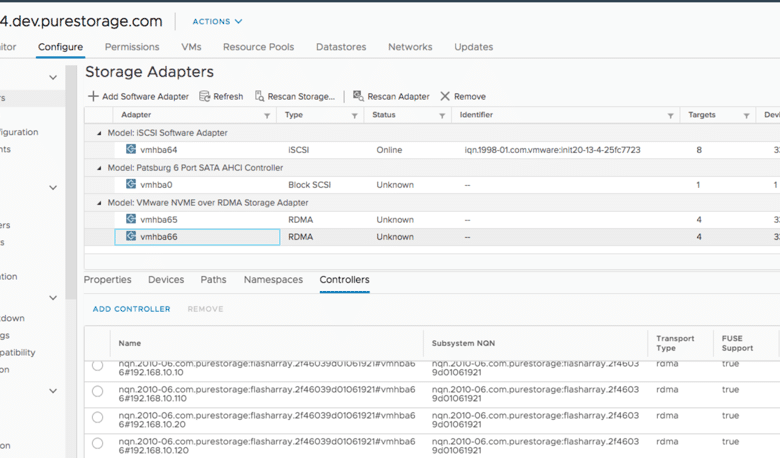The image size is (780, 458).
Task: Open the ACTIONS dropdown menu
Action: (217, 21)
